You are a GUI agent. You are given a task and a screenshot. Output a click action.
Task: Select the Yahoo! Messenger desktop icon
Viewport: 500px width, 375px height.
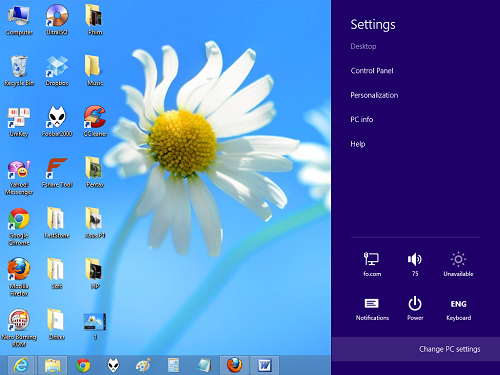coord(19,177)
